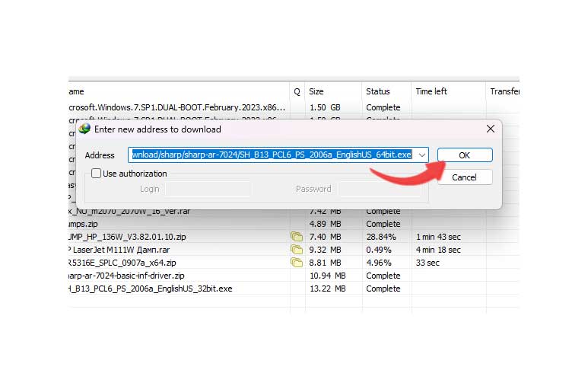Click the 8.81 MB size cell
The width and height of the screenshot is (588, 389).
tap(325, 263)
